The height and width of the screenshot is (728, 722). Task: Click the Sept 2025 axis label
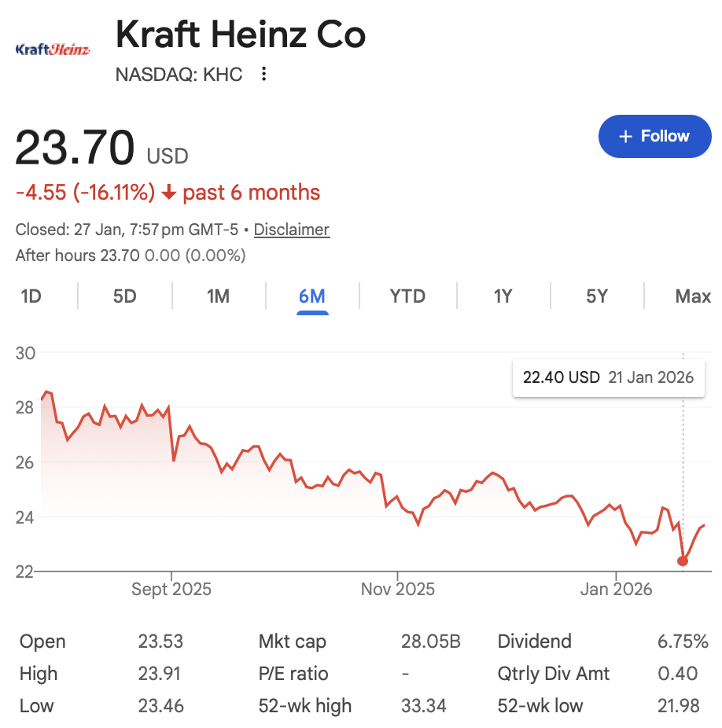[x=172, y=589]
